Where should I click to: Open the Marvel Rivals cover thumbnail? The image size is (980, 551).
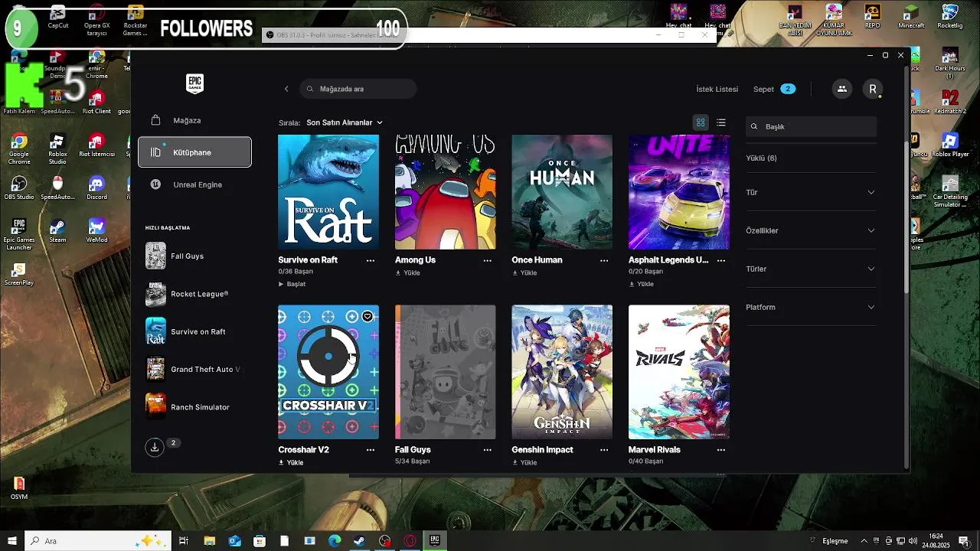(x=679, y=372)
